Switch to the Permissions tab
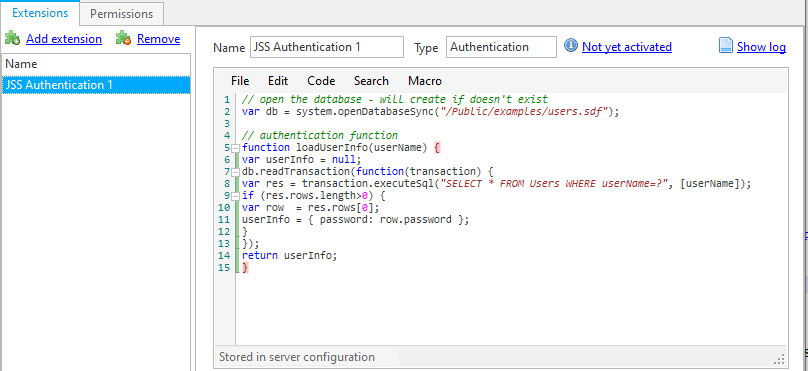Screen dimensions: 808x371 tap(122, 14)
